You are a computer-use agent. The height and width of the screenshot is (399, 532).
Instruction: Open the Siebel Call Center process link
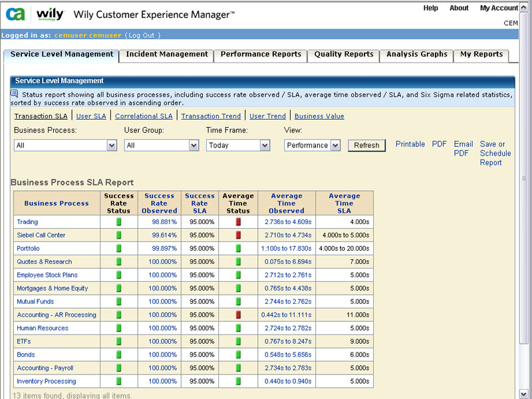pos(41,235)
